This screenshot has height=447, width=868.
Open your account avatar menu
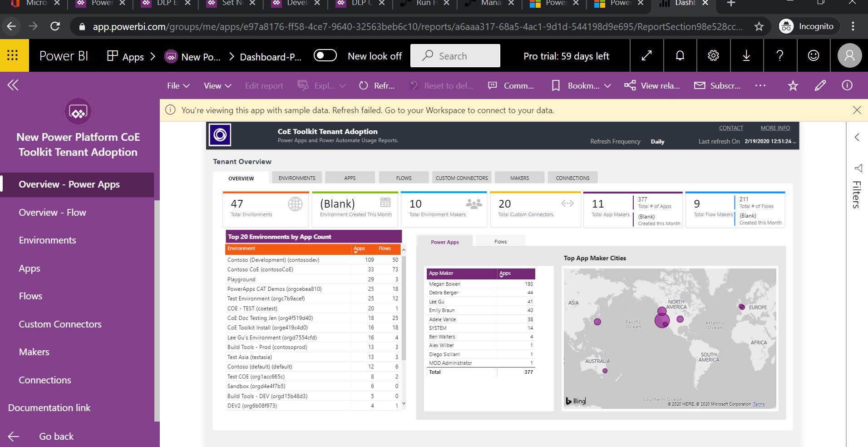click(848, 55)
